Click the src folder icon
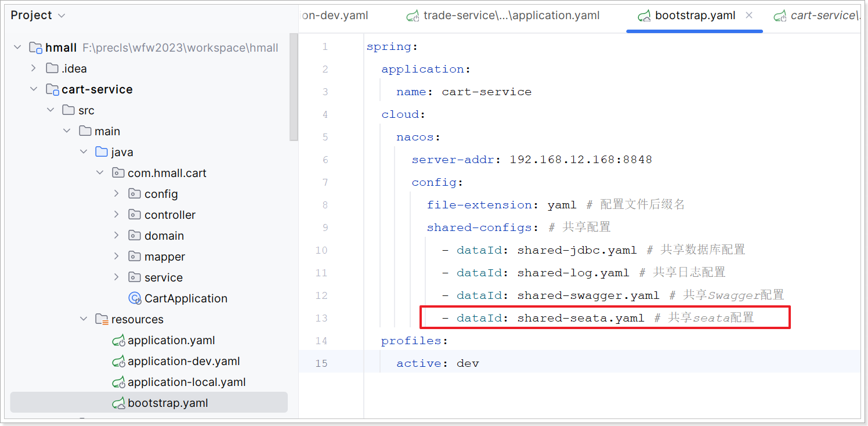Screen dimensions: 868x426 (68, 110)
